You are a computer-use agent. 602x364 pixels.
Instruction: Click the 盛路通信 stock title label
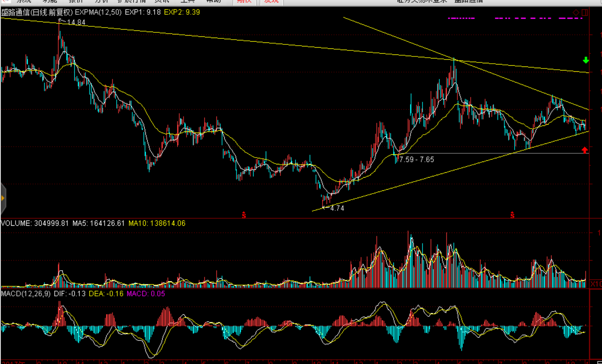coord(16,12)
